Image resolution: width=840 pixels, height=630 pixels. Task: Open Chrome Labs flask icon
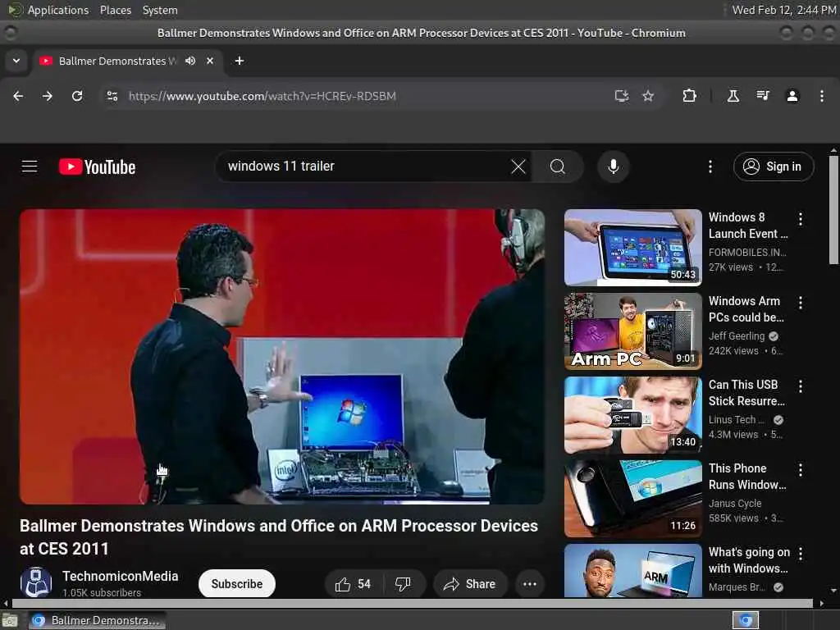click(x=733, y=96)
